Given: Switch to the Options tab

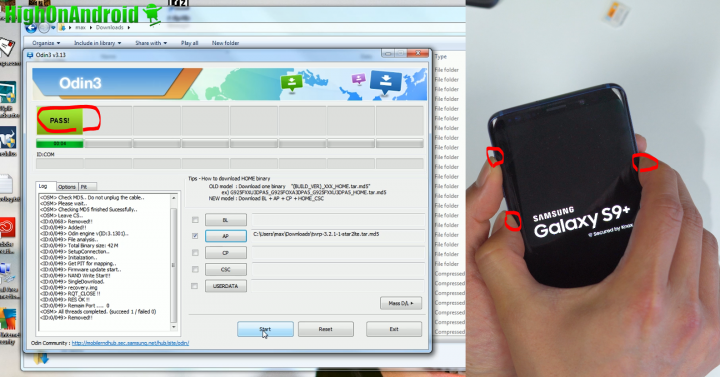Looking at the screenshot, I should click(x=67, y=187).
